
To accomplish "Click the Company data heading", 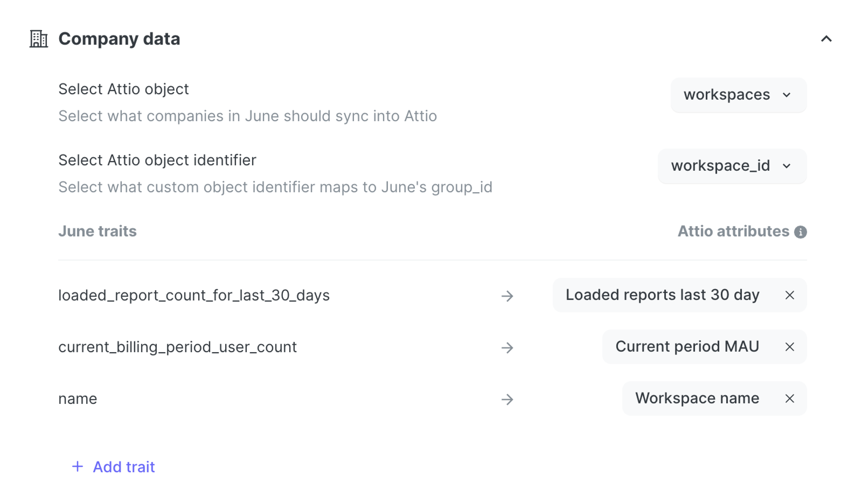I will click(119, 39).
